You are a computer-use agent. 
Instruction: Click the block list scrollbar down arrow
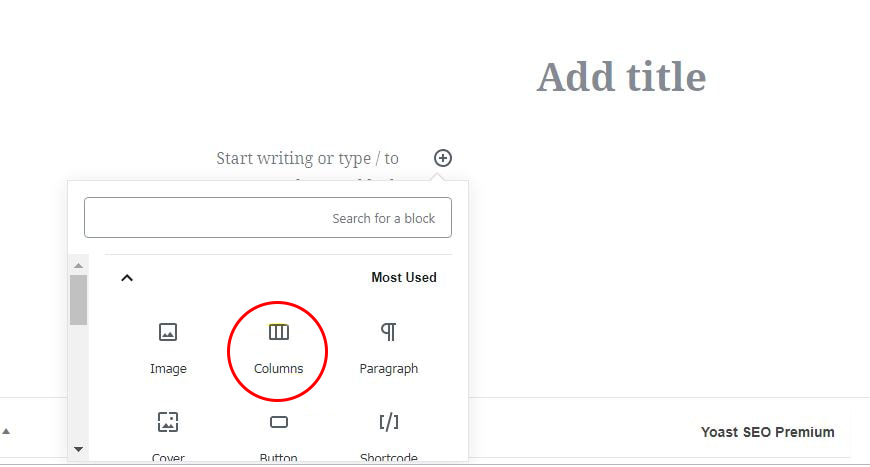(78, 449)
